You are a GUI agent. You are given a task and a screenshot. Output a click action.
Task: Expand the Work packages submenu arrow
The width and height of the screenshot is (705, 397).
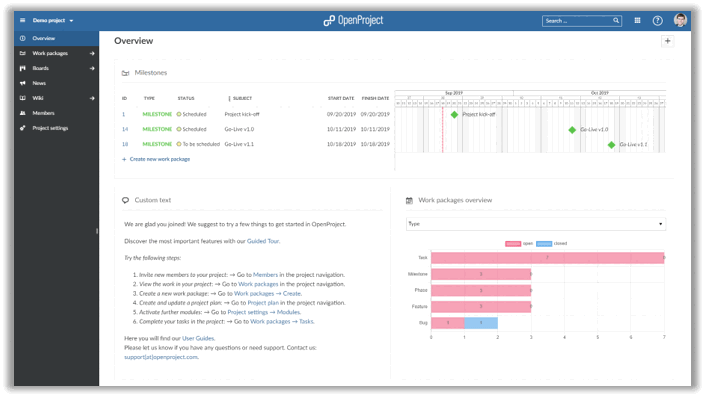(92, 53)
